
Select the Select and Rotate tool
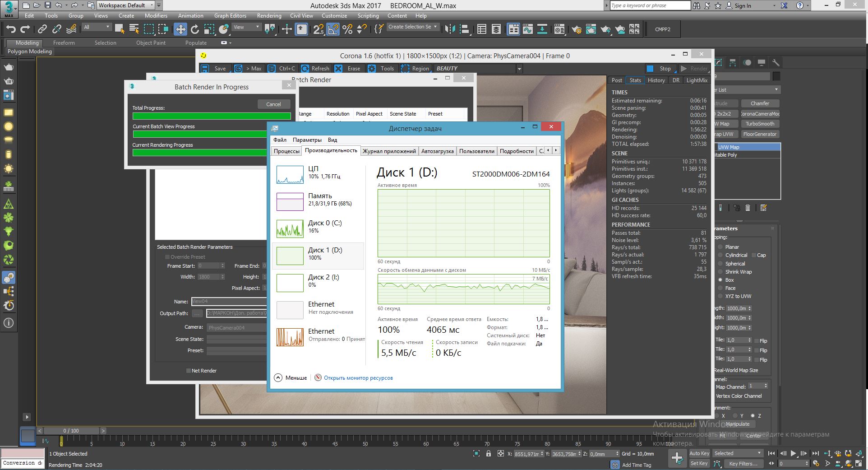tap(195, 29)
